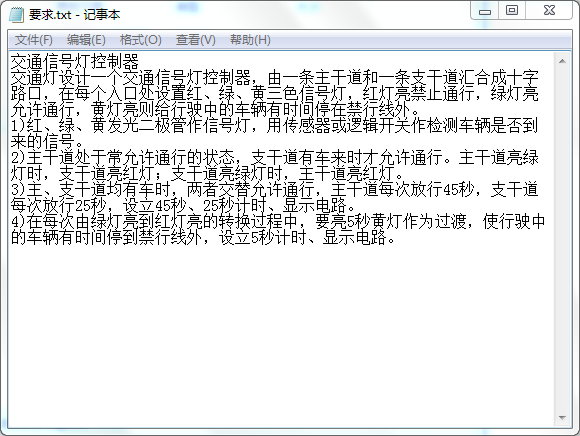Screen dimensions: 580x436
Task: Click after final text 显示电路。
Action: click(x=398, y=237)
